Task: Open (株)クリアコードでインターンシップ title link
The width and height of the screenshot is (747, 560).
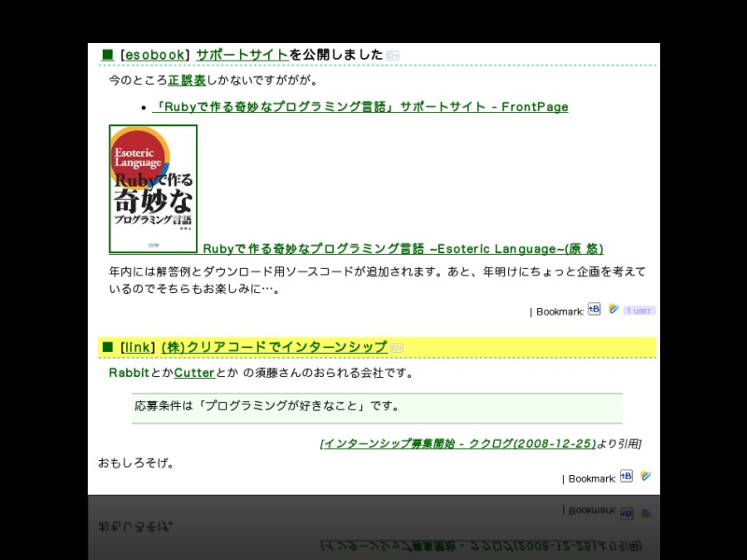Action: click(x=275, y=347)
